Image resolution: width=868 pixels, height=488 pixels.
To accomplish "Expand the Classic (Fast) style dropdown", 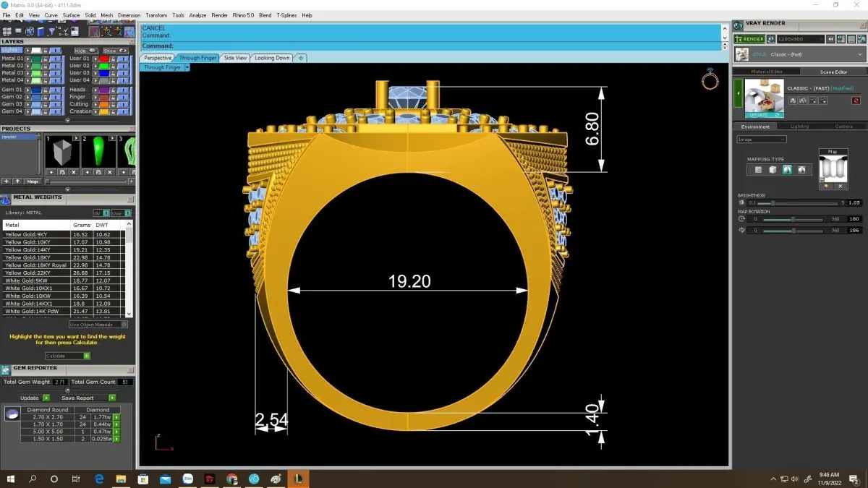I will click(x=799, y=54).
